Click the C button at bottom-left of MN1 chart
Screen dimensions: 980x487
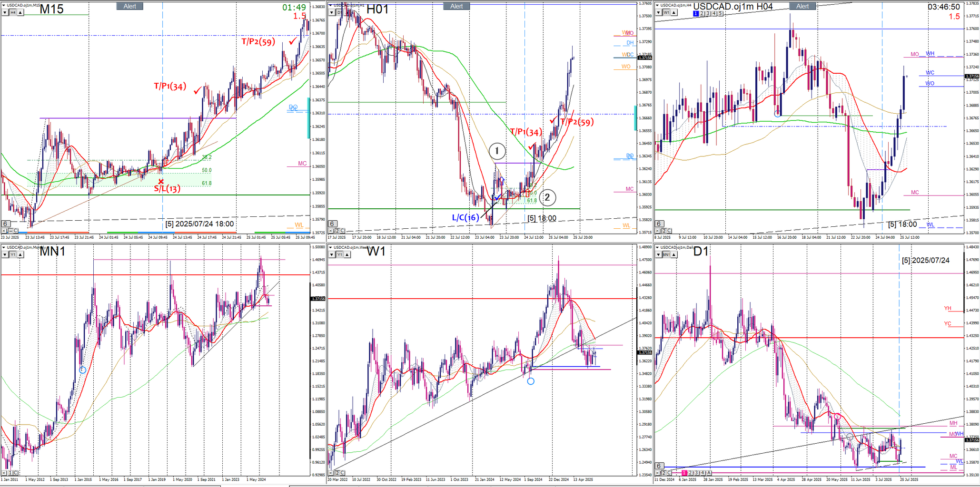[16, 473]
